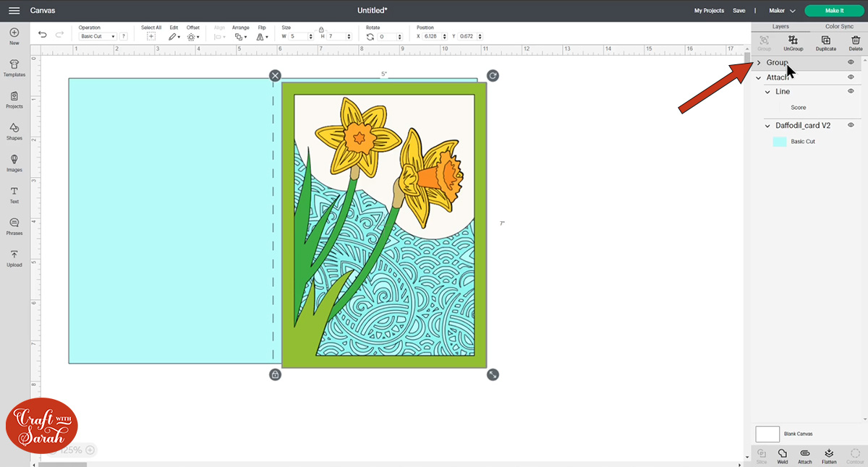
Task: Click the Y position field
Action: [x=470, y=36]
